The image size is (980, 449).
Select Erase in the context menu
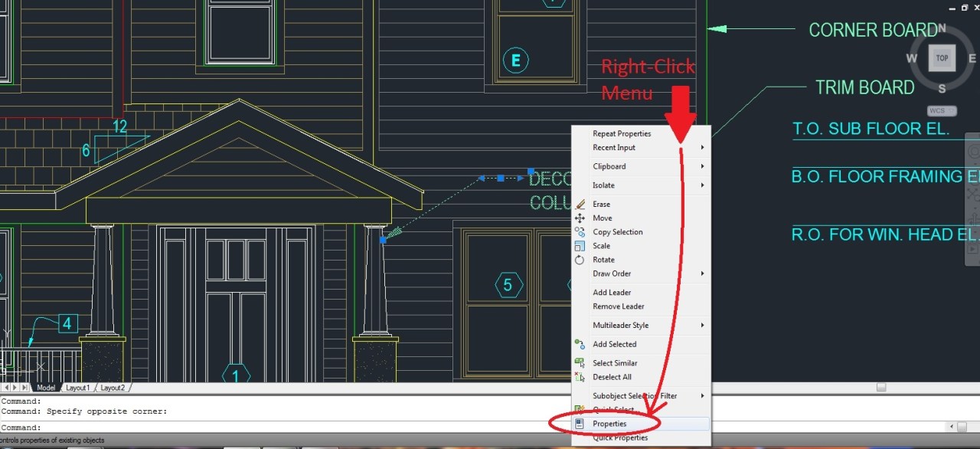[x=603, y=204]
